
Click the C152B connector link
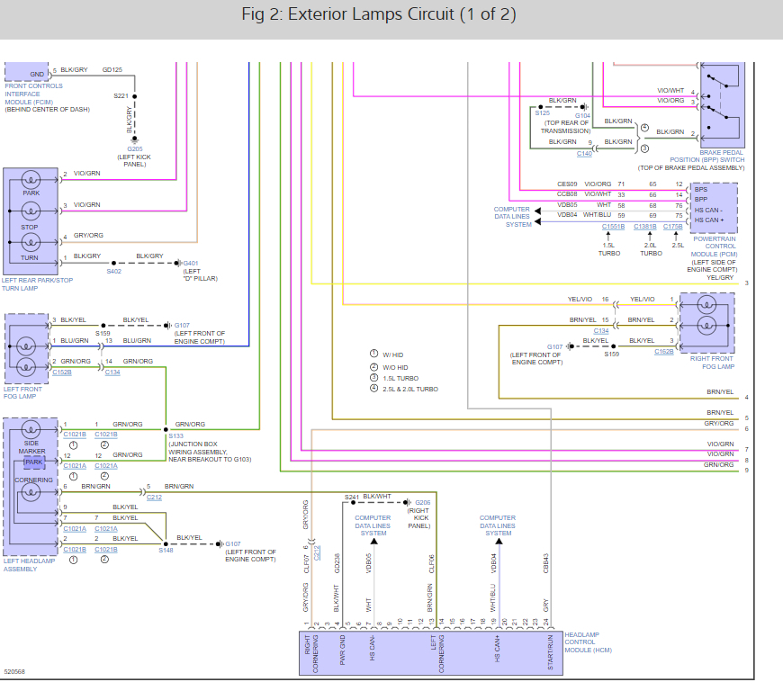62,372
